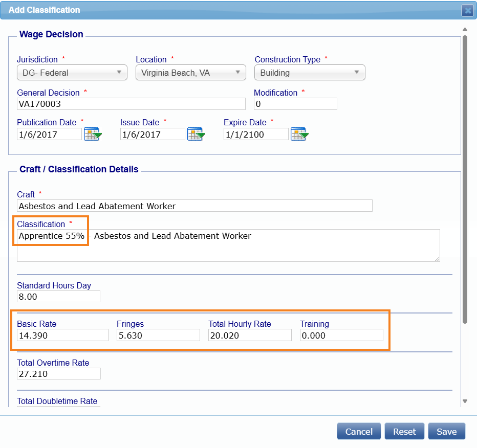
Task: Click the Total Overtime Rate field
Action: pyautogui.click(x=58, y=374)
